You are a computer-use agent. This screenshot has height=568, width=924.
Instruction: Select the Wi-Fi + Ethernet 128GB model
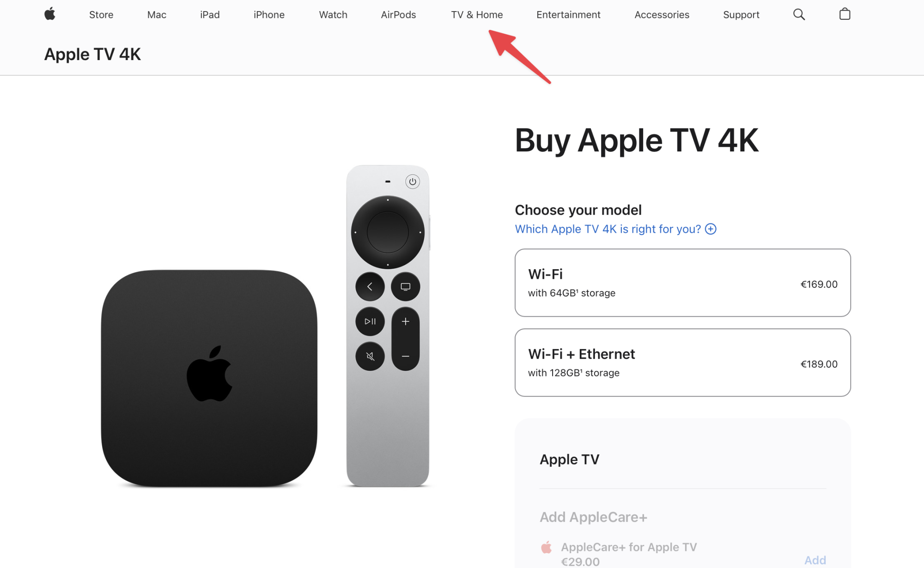click(682, 363)
